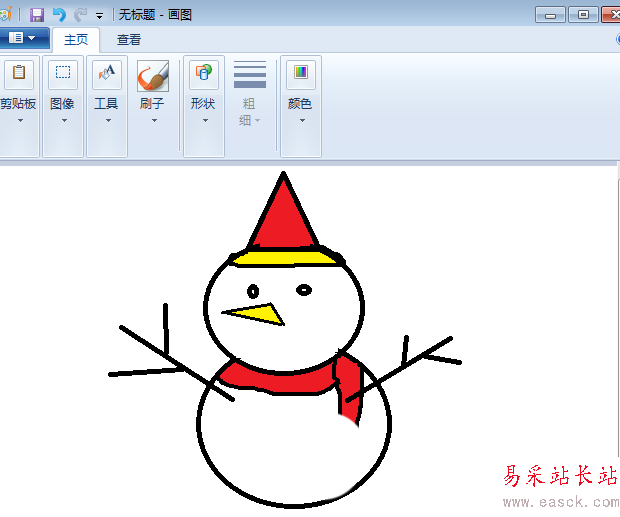Click the greyed Redo arrow
Screen dimensions: 620x517
tap(80, 15)
